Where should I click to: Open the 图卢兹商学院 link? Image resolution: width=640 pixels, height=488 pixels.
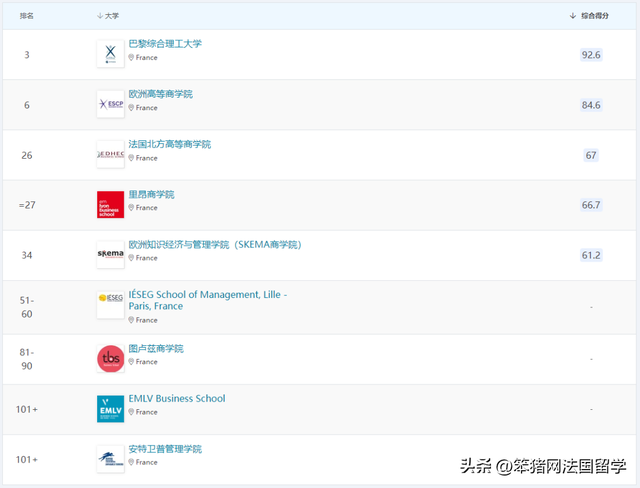[156, 348]
